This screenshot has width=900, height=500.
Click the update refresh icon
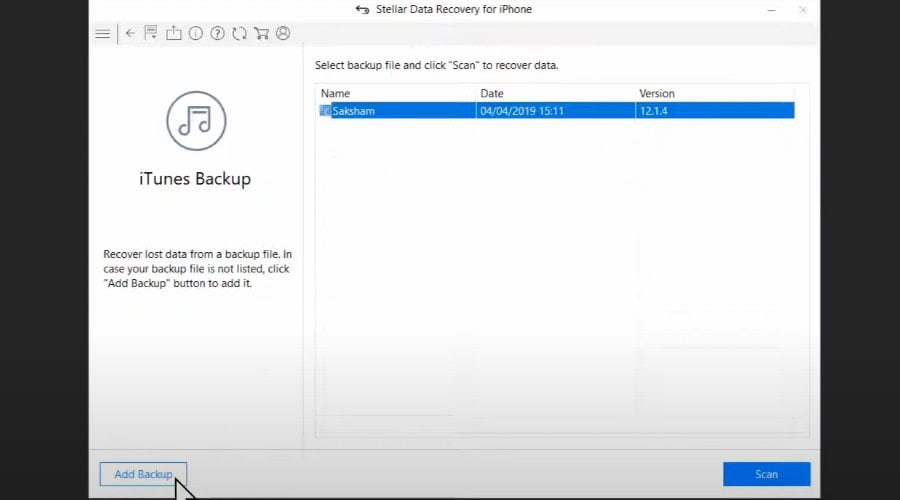coord(239,33)
